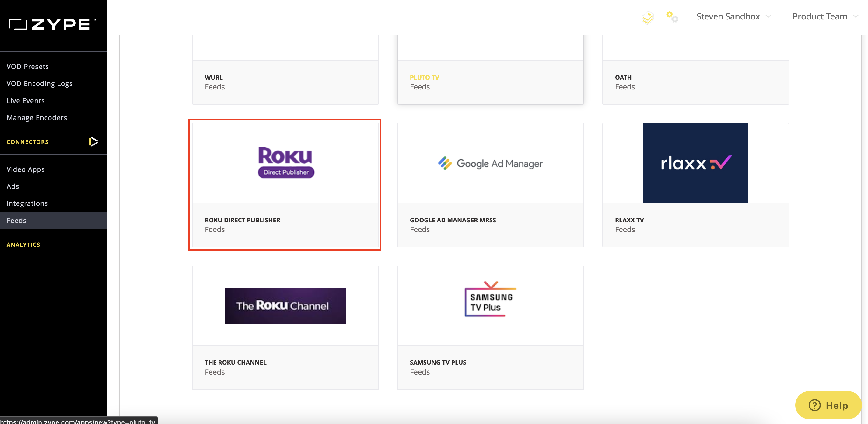The image size is (868, 424).
Task: Click SAMSUNG TV PLUS title
Action: [x=438, y=362]
